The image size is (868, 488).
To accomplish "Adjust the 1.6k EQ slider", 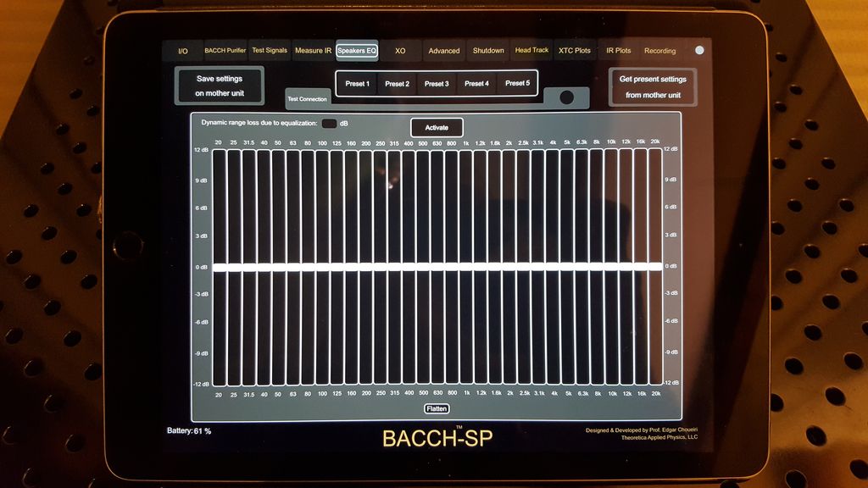I will [x=495, y=267].
